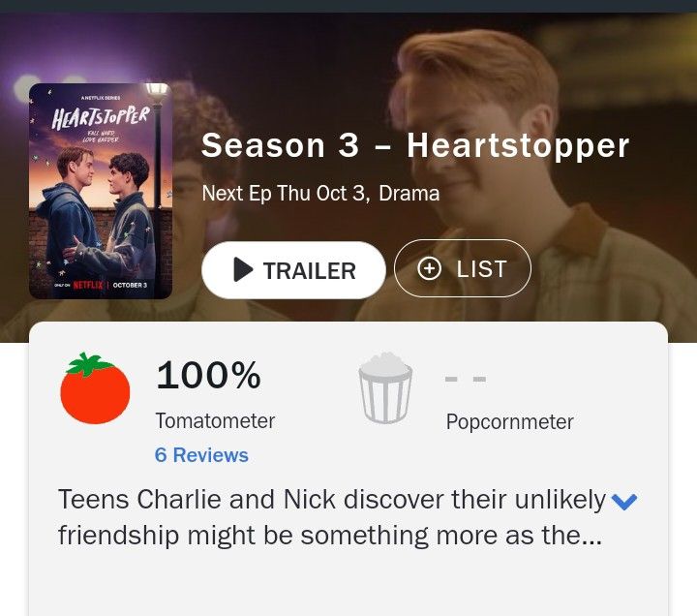Click the 100% Tomatometer score
The image size is (697, 616).
tap(208, 376)
